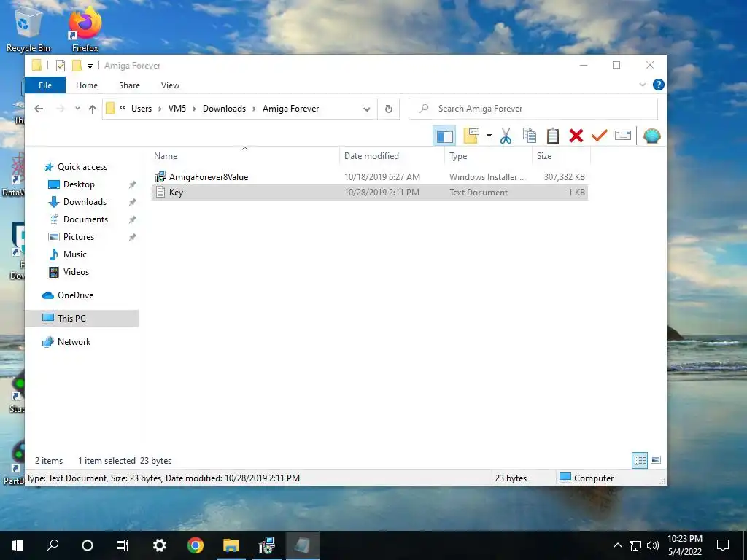Toggle the preview pane toolbar icon
Screen dimensions: 747x560
coord(444,136)
